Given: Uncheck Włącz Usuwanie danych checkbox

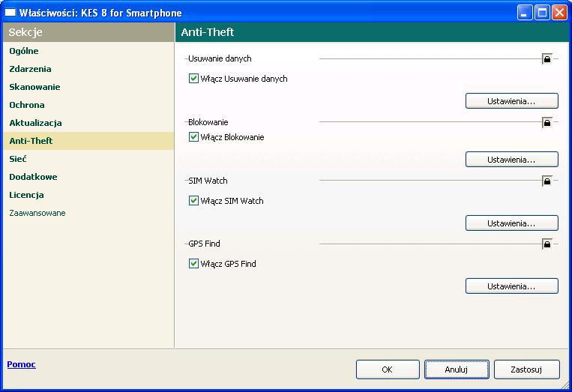Looking at the screenshot, I should (193, 79).
